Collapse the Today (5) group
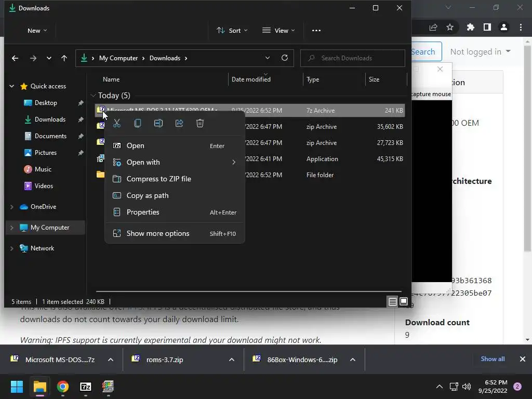 [x=93, y=96]
